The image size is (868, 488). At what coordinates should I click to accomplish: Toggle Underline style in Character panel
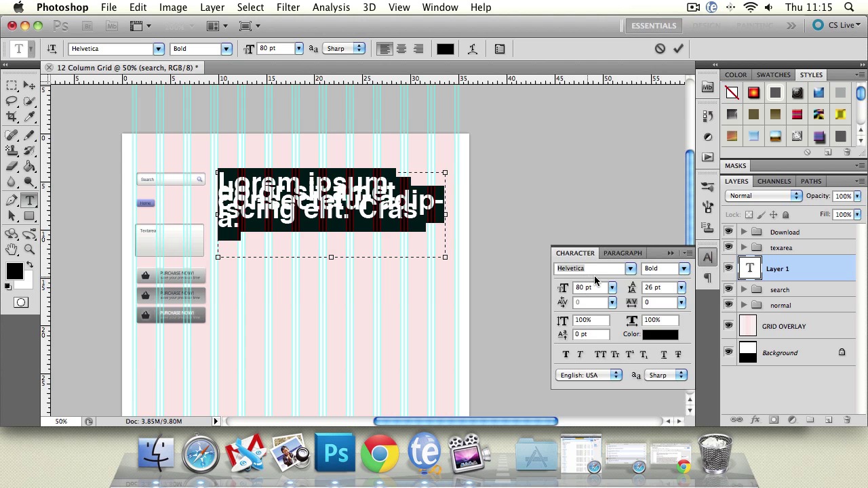664,354
